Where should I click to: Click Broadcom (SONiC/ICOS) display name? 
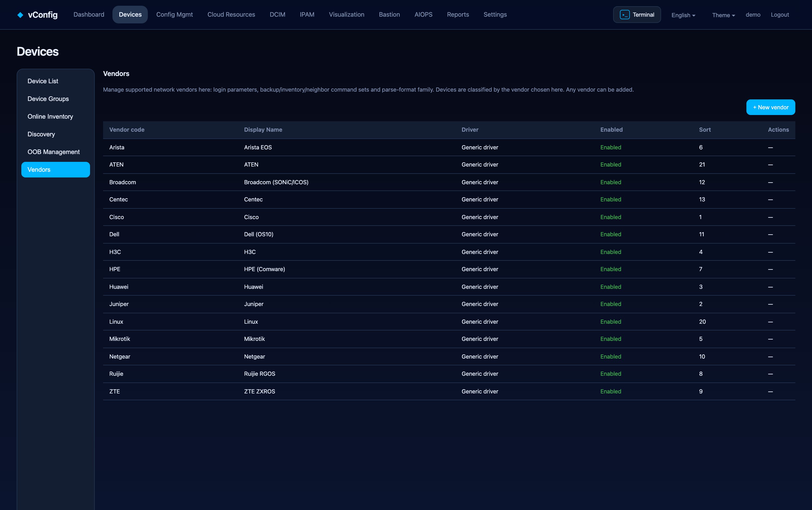tap(276, 182)
